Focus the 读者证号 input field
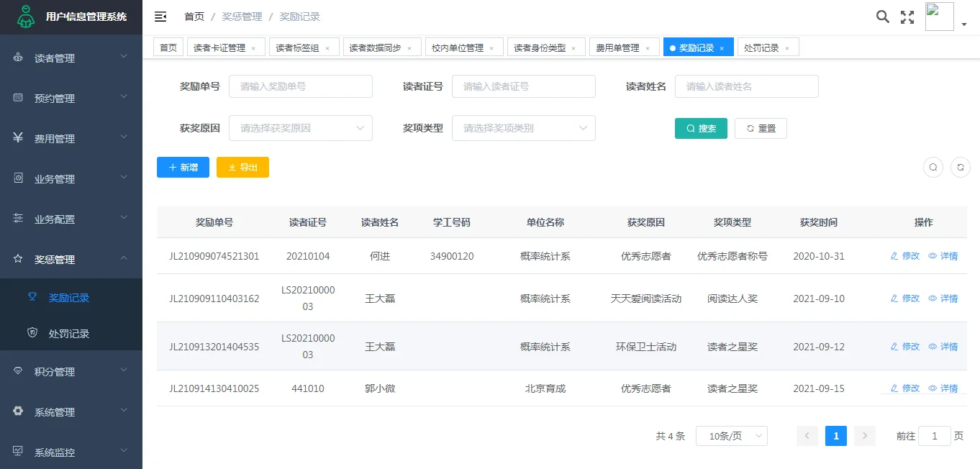Image resolution: width=980 pixels, height=469 pixels. (524, 86)
